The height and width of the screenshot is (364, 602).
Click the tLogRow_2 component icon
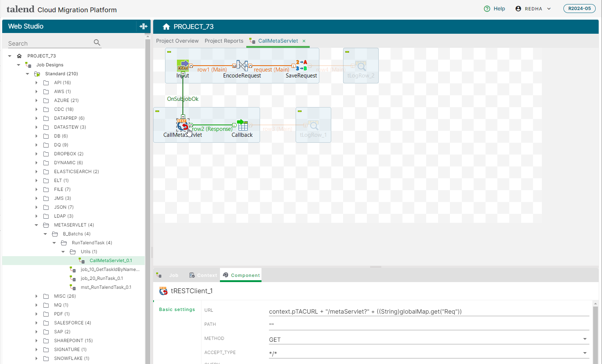[x=361, y=66]
